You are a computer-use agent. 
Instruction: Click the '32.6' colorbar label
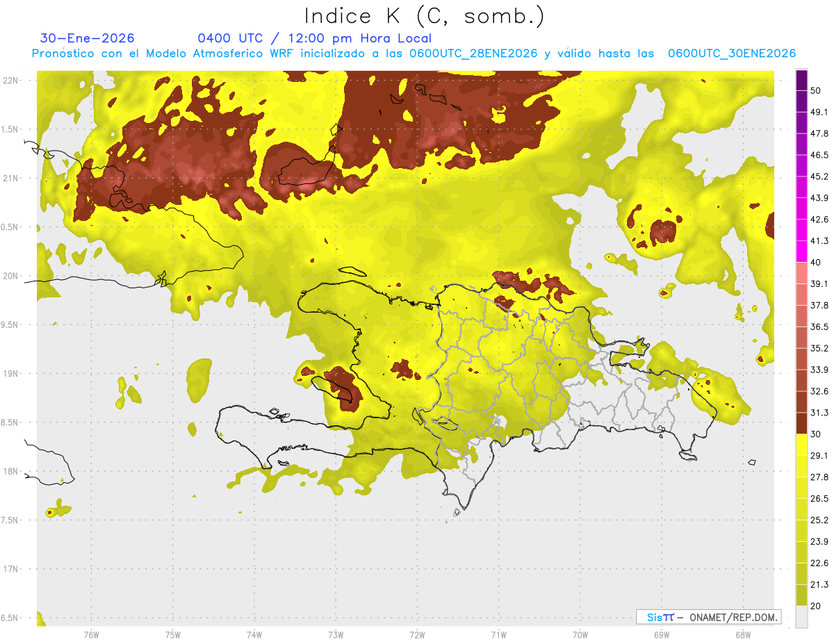(819, 391)
